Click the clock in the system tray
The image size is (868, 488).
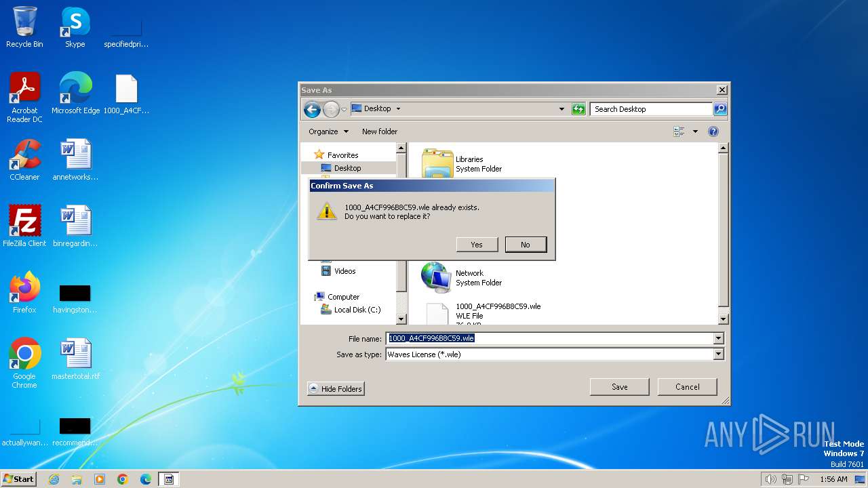[833, 479]
